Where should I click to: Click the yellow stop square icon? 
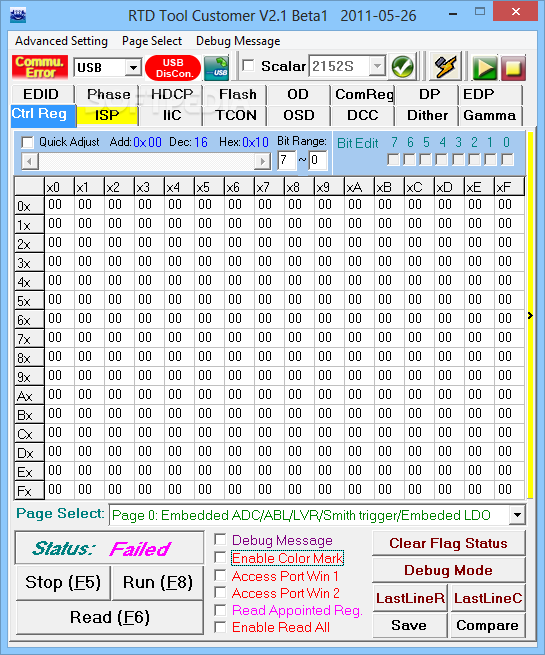tap(513, 68)
